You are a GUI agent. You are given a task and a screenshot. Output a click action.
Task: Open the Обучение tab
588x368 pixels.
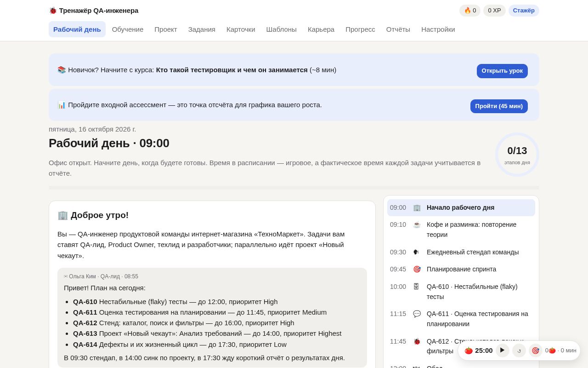pos(128,29)
